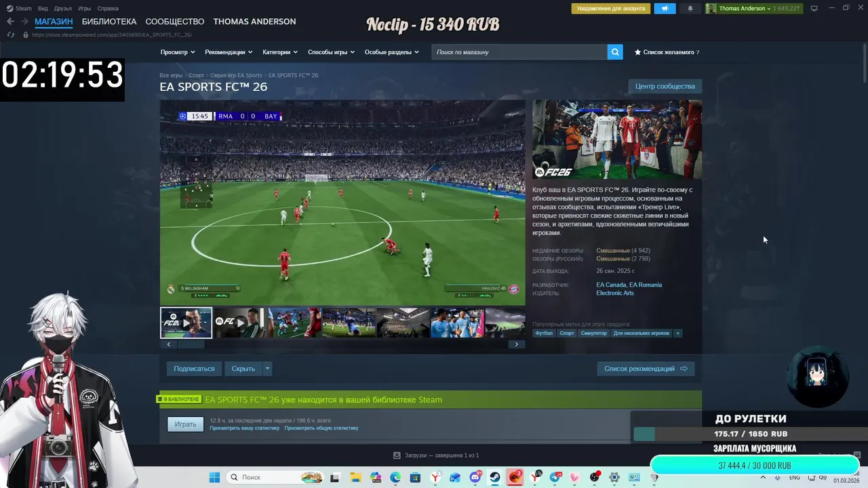Open the arrow dropdown next to Скрыть
Viewport: 868px width, 488px height.
tap(267, 369)
